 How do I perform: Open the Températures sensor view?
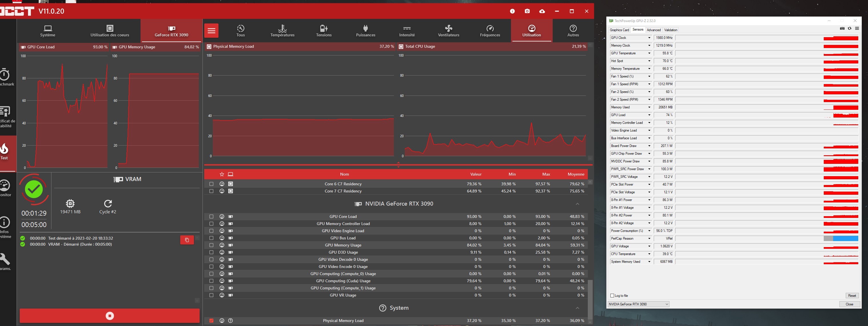click(x=282, y=31)
